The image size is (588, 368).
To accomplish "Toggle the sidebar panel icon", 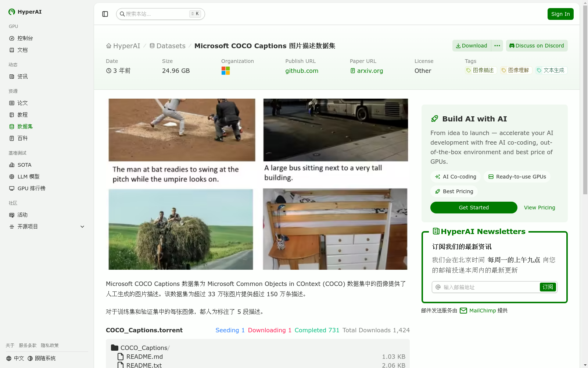I will point(105,14).
